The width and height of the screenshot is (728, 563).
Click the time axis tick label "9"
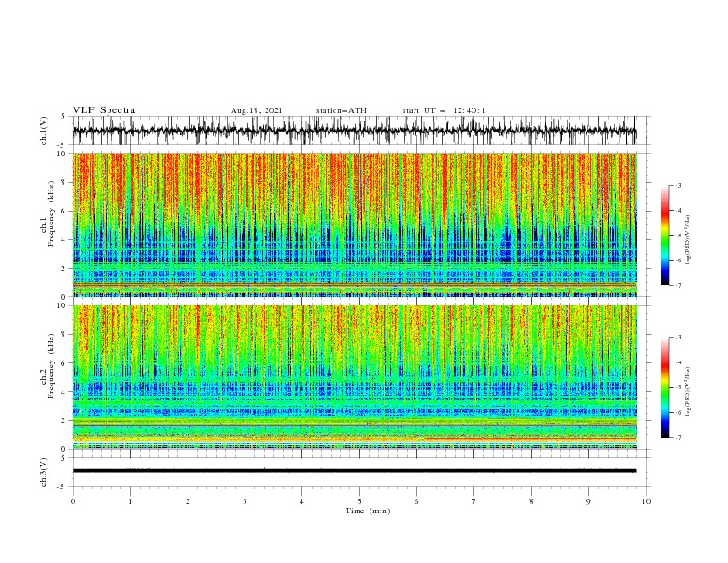pyautogui.click(x=588, y=501)
